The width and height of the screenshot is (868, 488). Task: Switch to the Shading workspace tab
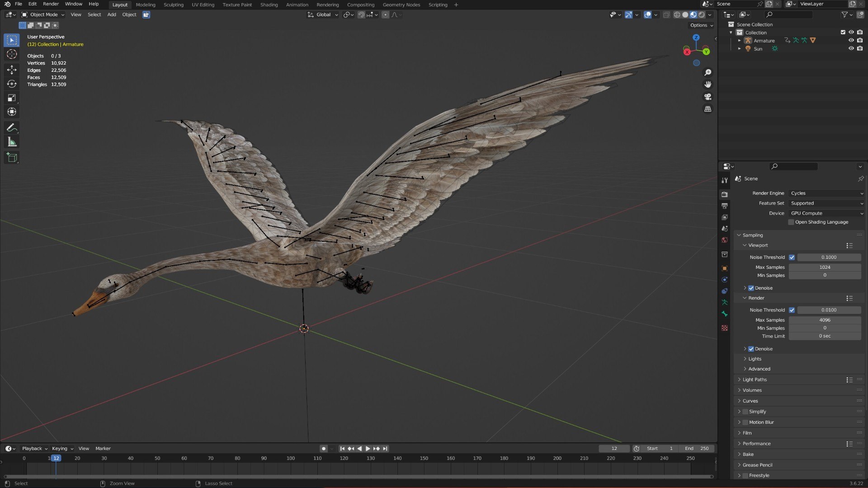point(269,5)
